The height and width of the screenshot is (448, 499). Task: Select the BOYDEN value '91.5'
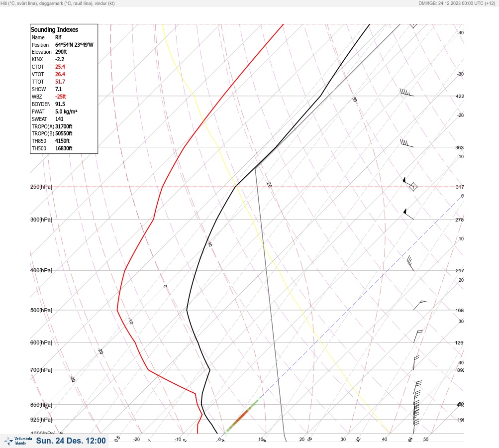click(x=60, y=104)
